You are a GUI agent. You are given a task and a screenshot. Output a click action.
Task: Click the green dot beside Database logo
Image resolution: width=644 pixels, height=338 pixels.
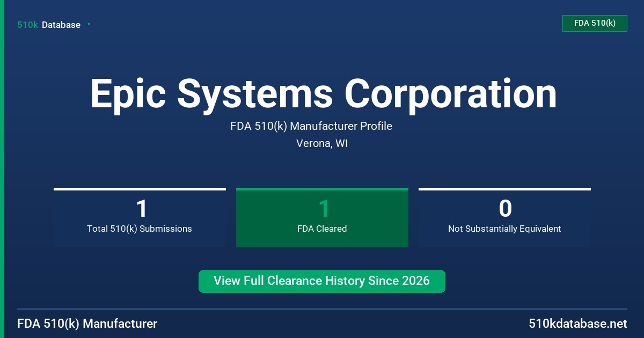coord(89,24)
